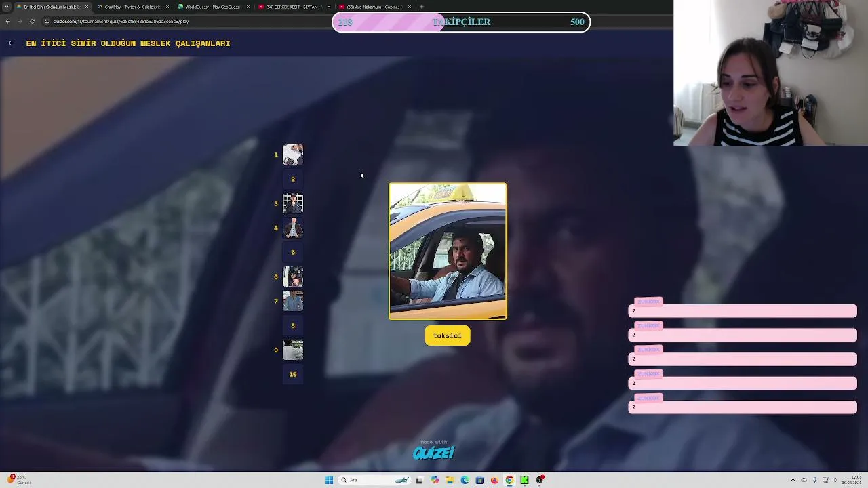Open File Explorer from the taskbar

(x=450, y=480)
